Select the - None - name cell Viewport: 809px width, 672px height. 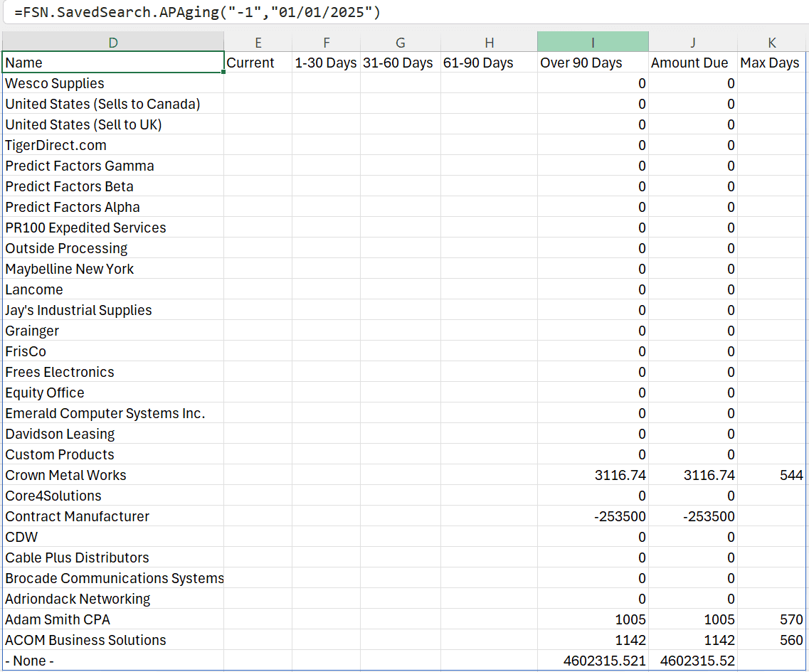(x=113, y=661)
